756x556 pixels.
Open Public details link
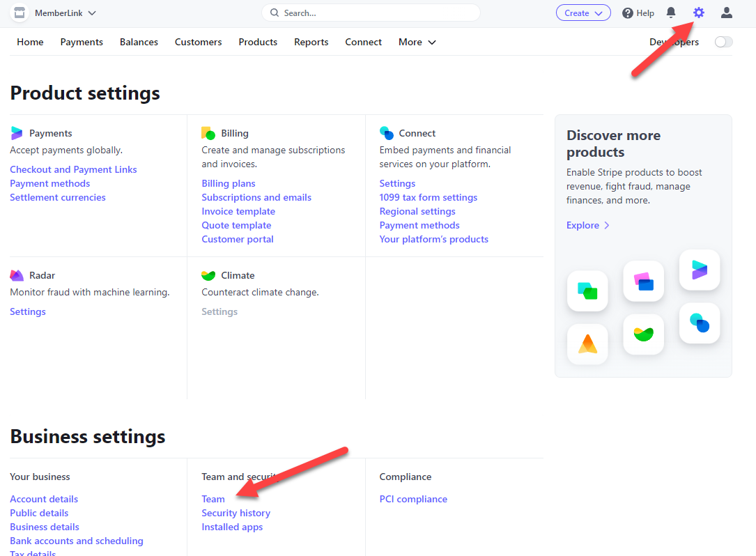(x=39, y=513)
